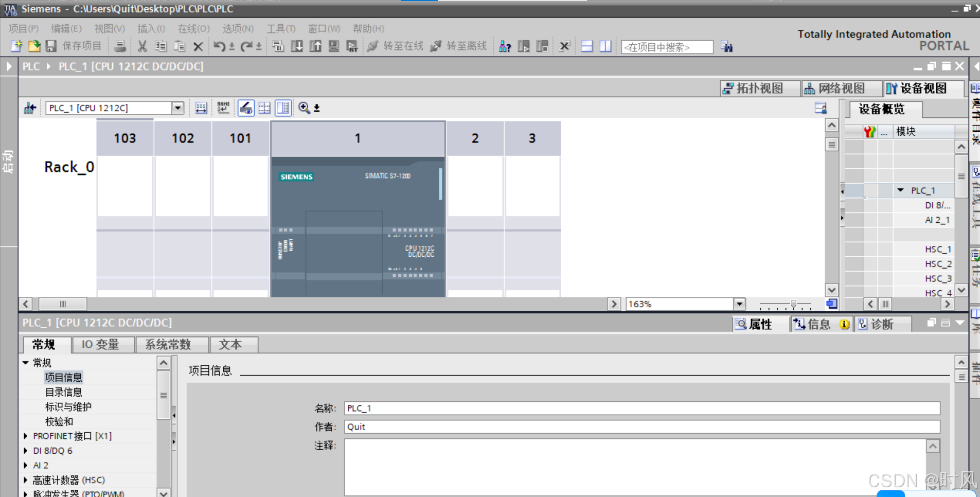Select 目录信息 in properties tree
Viewport: 980px width, 497px height.
[64, 392]
